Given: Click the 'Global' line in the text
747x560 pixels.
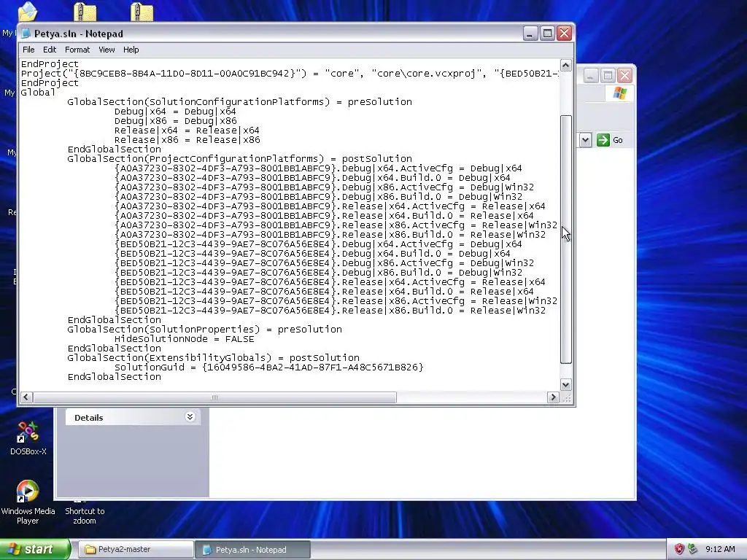Looking at the screenshot, I should click(x=38, y=93).
